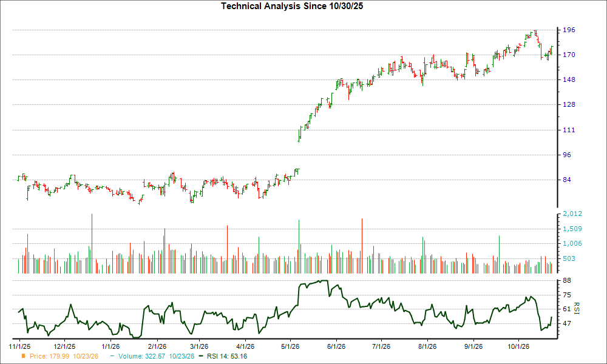This screenshot has height=364, width=607.
Task: Click the 2/1/26 date label
Action: (x=157, y=346)
